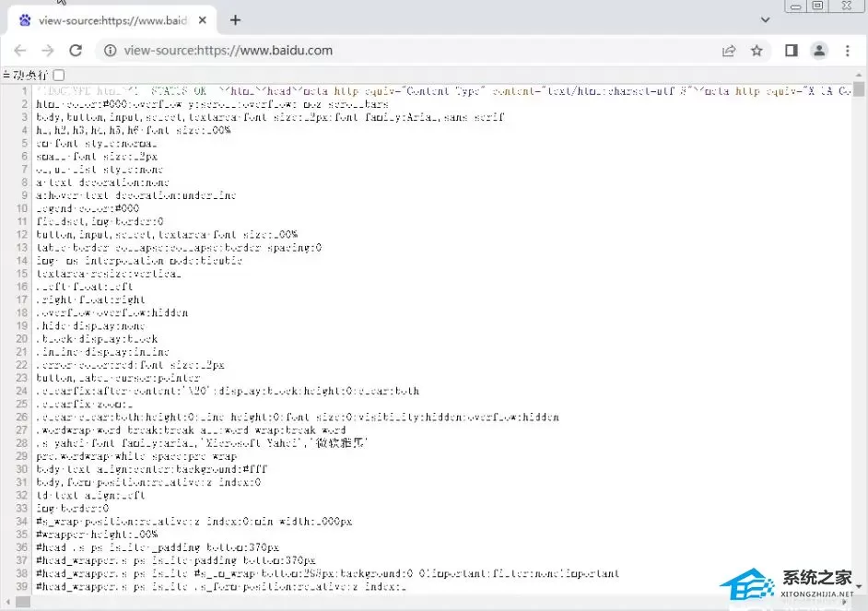Enable the line wrap checkbox
Image resolution: width=868 pixels, height=611 pixels.
[59, 75]
